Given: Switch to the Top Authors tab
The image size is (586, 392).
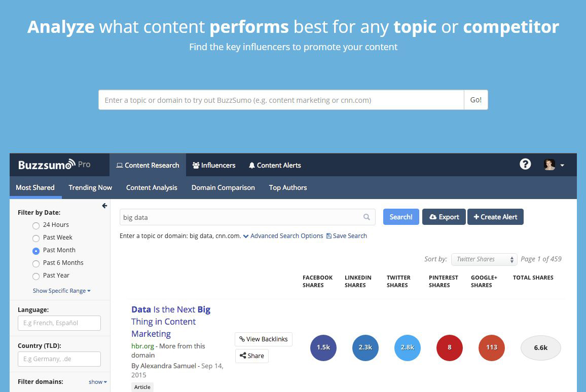Looking at the screenshot, I should point(288,187).
